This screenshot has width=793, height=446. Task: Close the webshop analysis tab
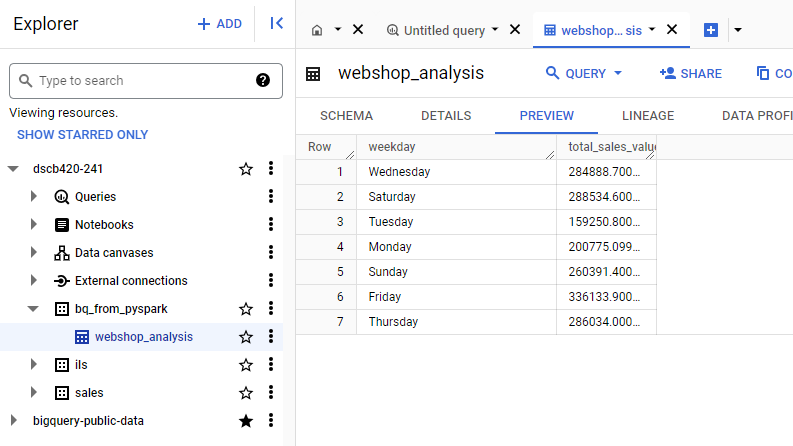click(672, 30)
